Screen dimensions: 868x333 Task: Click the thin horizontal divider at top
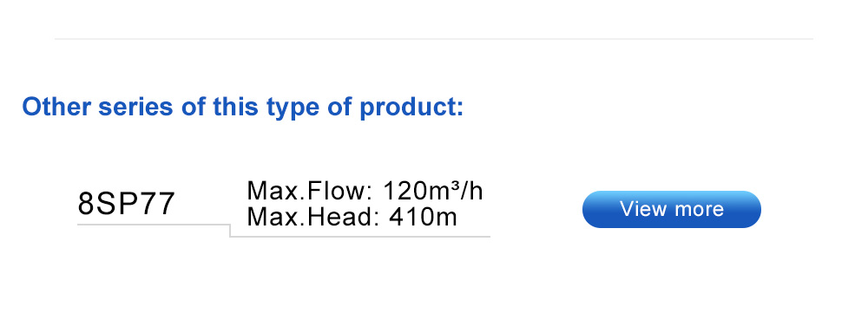click(x=433, y=39)
